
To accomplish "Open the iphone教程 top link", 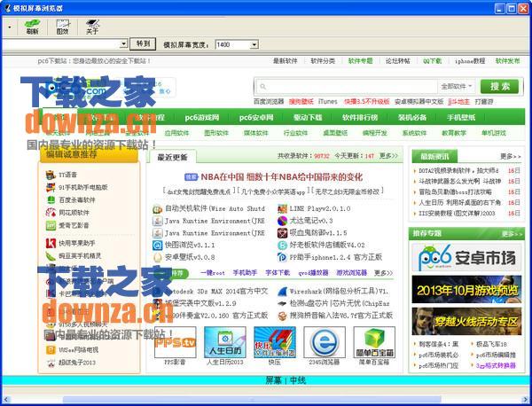I will tap(470, 61).
